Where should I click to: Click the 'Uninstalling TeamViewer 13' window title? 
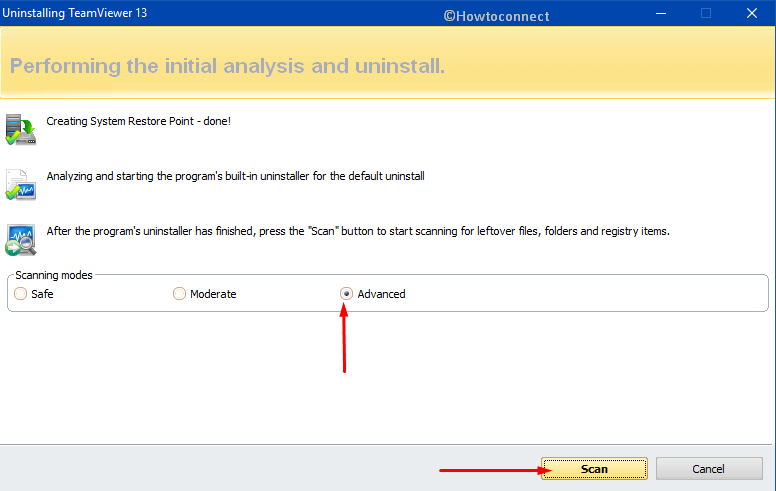[x=75, y=13]
